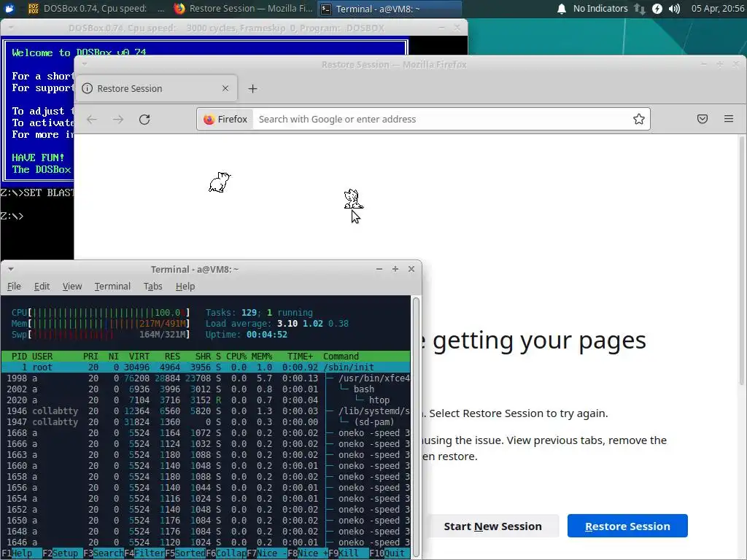Screen dimensions: 747x560
Task: Open the File menu in Terminal
Action: click(x=14, y=286)
